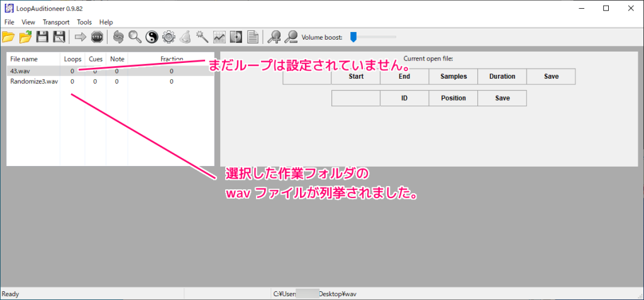
Task: Click the Volume boost slider handle
Action: coord(353,37)
